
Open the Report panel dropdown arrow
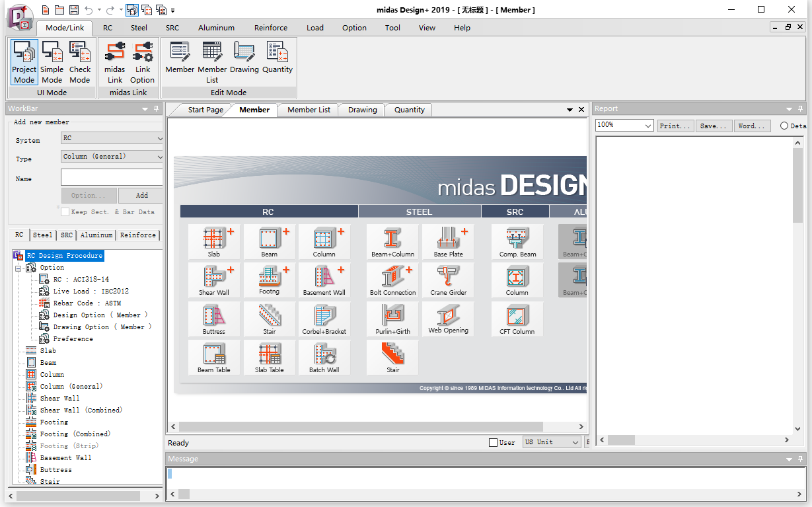point(790,109)
